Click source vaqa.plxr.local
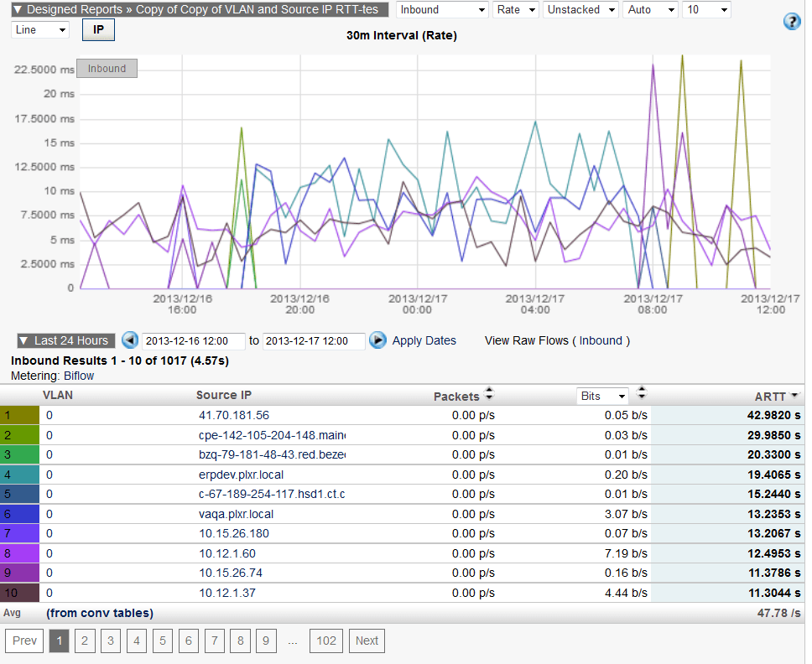Image resolution: width=812 pixels, height=664 pixels. pos(237,514)
